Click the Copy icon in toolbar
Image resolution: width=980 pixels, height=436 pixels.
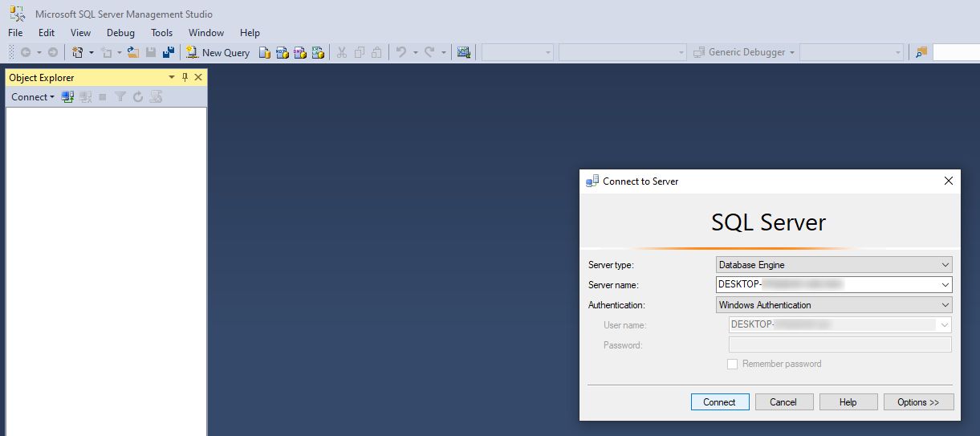coord(359,52)
